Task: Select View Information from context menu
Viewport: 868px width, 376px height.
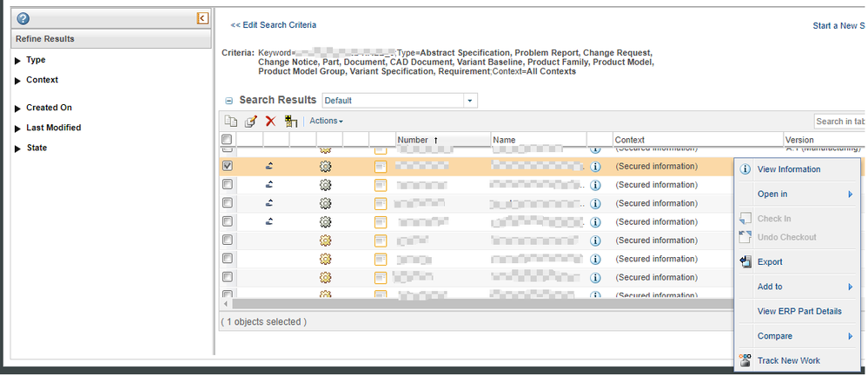Action: click(788, 169)
